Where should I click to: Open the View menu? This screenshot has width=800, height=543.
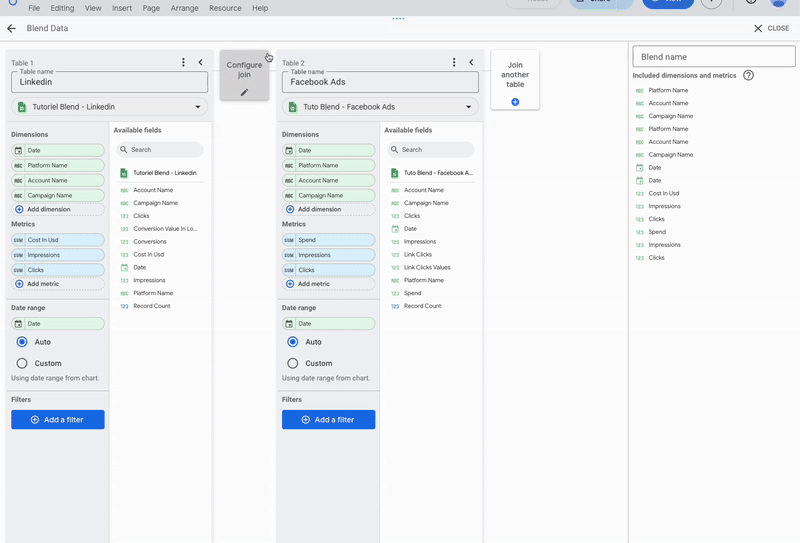coord(93,8)
